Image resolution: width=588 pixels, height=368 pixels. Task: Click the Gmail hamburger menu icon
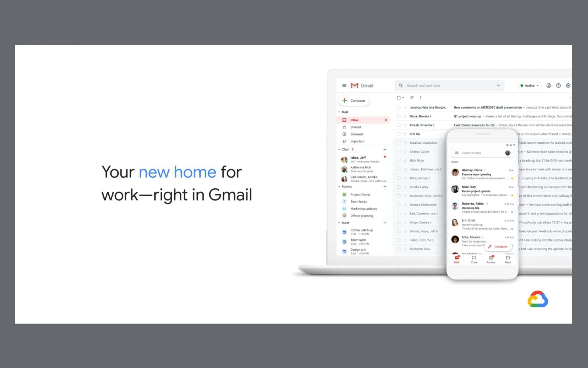344,85
